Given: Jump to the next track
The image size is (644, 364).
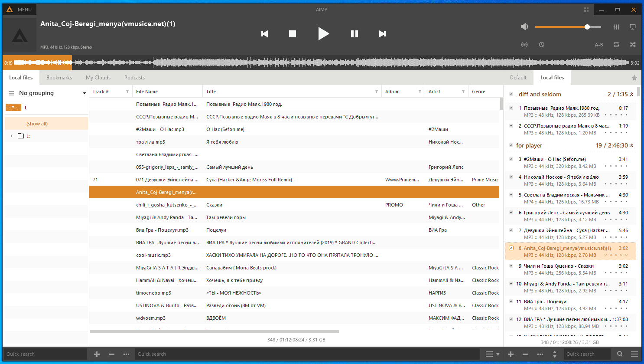Looking at the screenshot, I should click(x=382, y=34).
